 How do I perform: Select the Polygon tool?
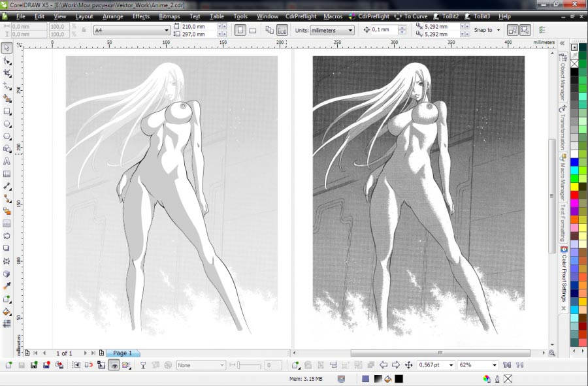[x=7, y=137]
